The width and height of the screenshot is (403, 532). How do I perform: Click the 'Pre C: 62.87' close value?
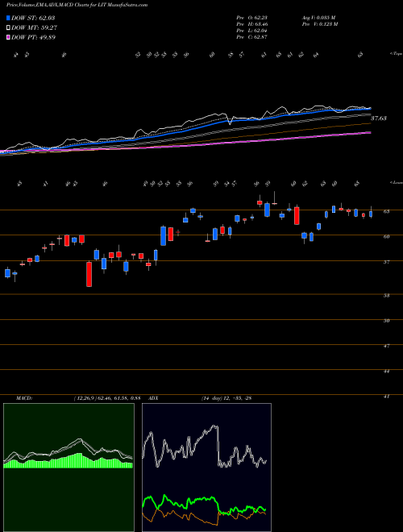click(253, 37)
